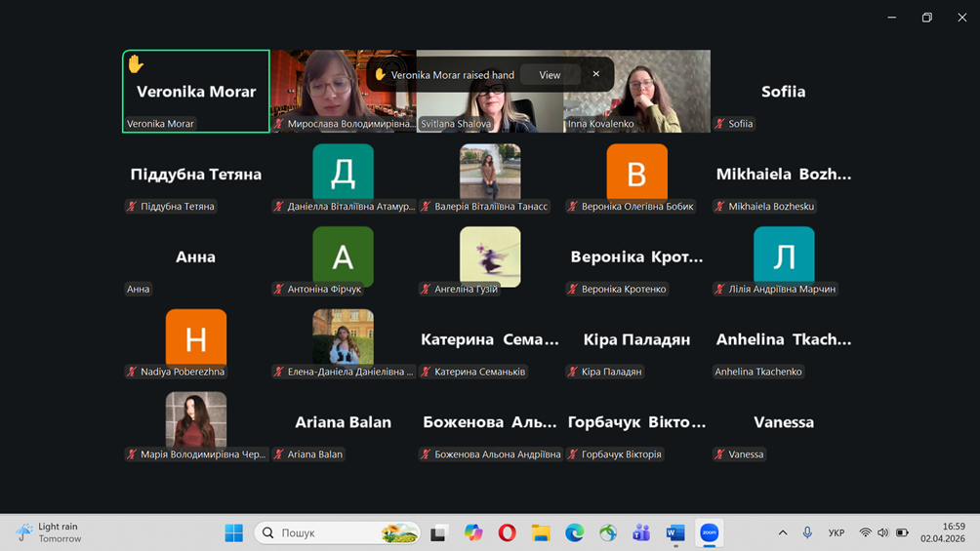Screen dimensions: 980x551
Task: Click the teal Д avatar of Даніелла
Action: 344,173
